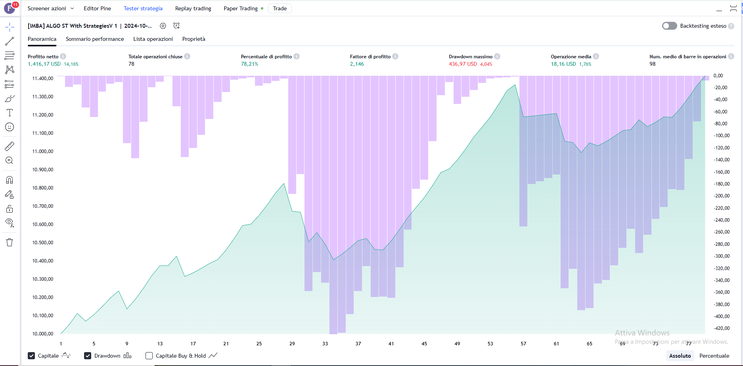
Task: Select the text annotation tool
Action: (9, 113)
